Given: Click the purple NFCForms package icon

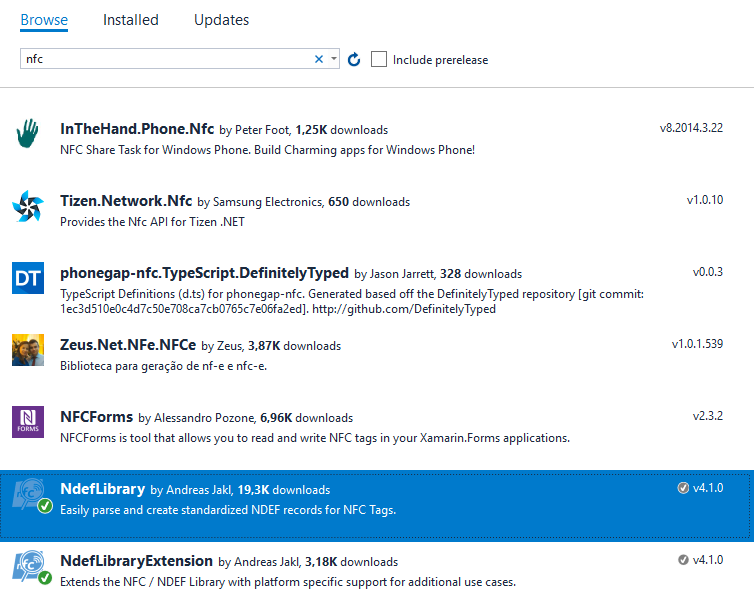Looking at the screenshot, I should [28, 422].
